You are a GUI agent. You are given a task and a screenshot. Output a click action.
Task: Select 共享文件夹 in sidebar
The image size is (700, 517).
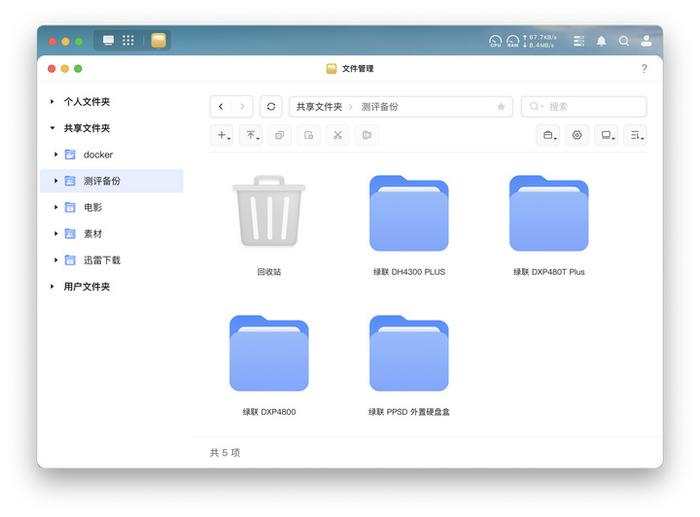[x=87, y=128]
